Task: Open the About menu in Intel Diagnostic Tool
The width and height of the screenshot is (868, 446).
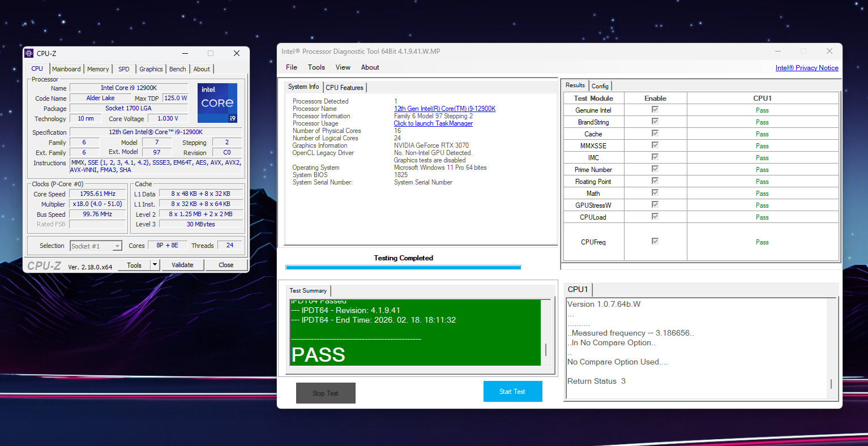Action: tap(370, 67)
